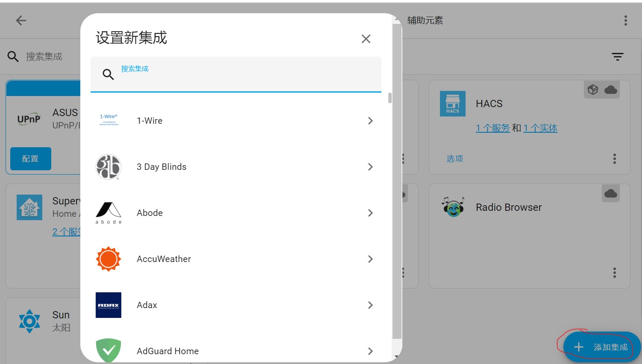The width and height of the screenshot is (642, 364).
Task: Click the HACS card title
Action: point(489,104)
